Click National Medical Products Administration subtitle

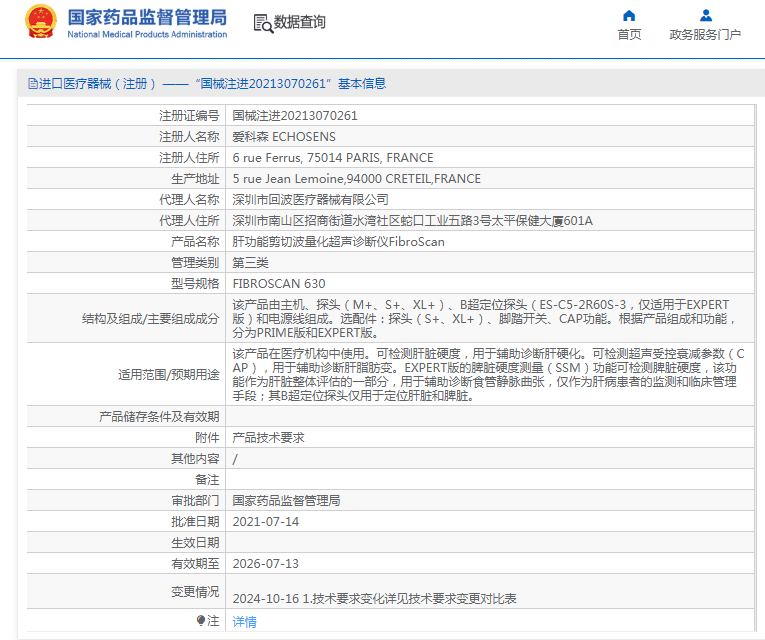pyautogui.click(x=147, y=34)
